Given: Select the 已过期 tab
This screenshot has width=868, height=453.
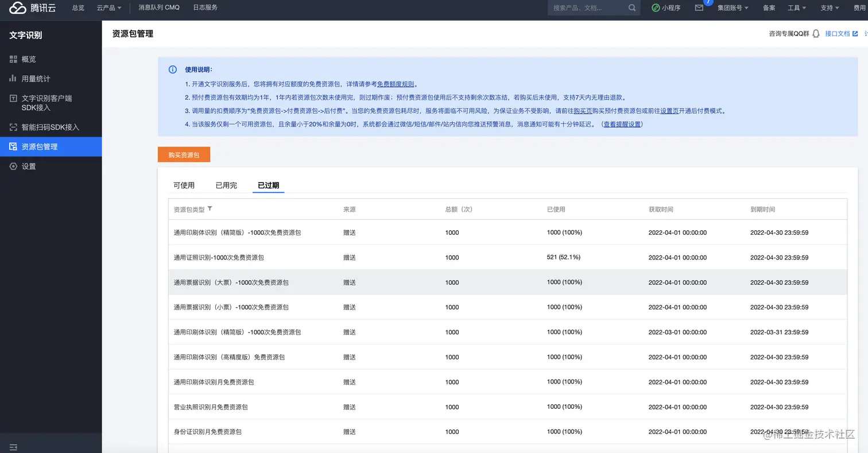Looking at the screenshot, I should [x=268, y=185].
